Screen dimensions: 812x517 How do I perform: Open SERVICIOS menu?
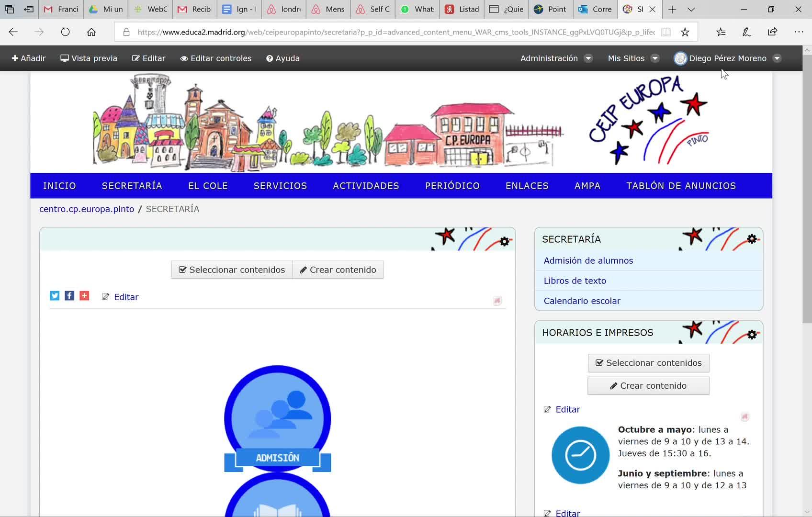[x=280, y=186]
